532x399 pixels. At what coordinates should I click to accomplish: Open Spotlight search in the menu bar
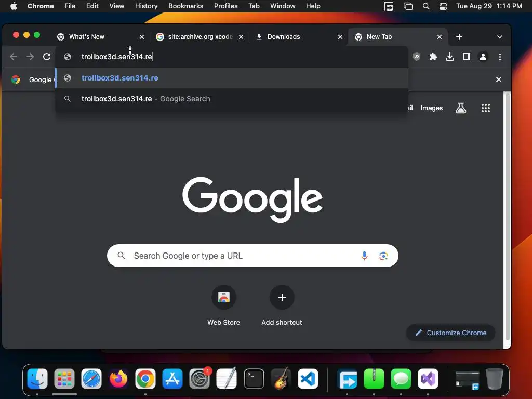click(x=426, y=6)
